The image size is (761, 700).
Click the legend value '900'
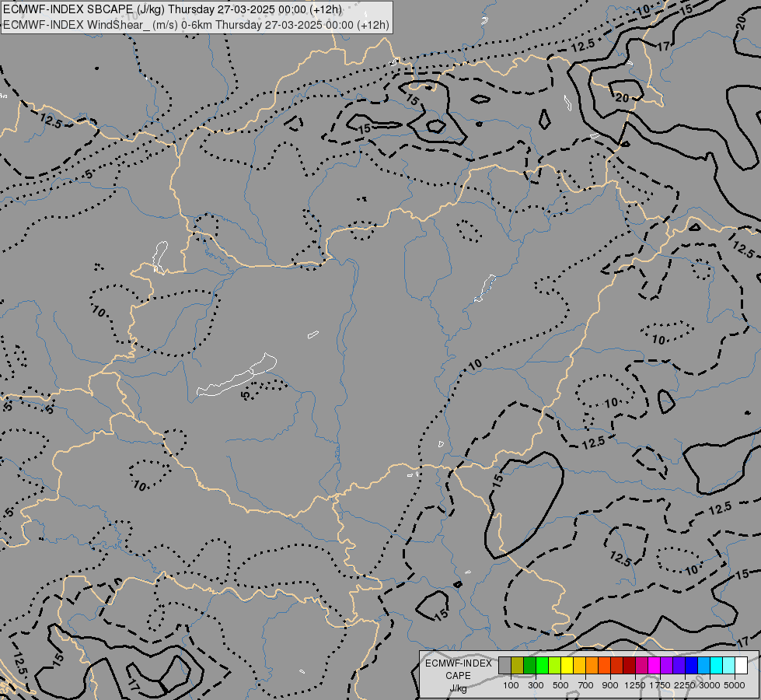coord(610,685)
